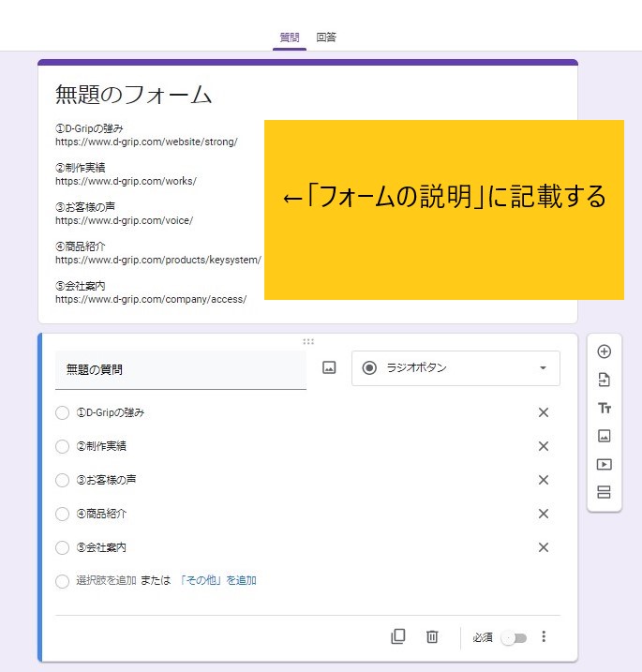Click description heading ②制作実績 in form header
The image size is (642, 672).
click(81, 168)
